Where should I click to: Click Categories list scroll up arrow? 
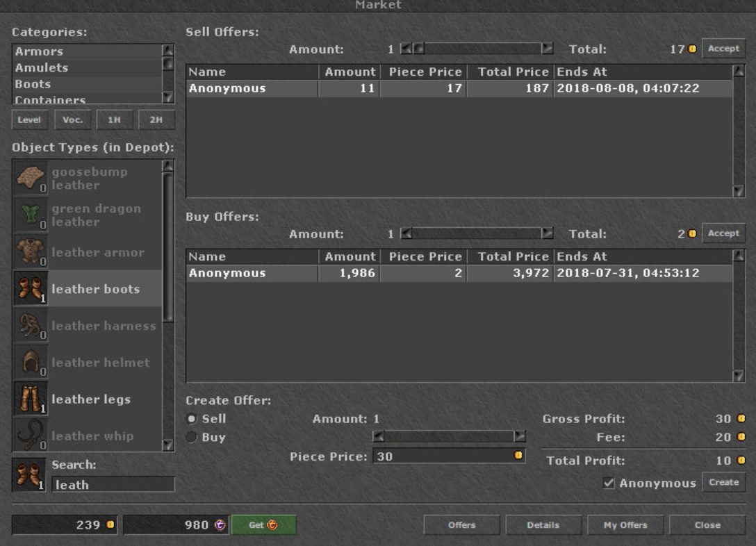167,50
